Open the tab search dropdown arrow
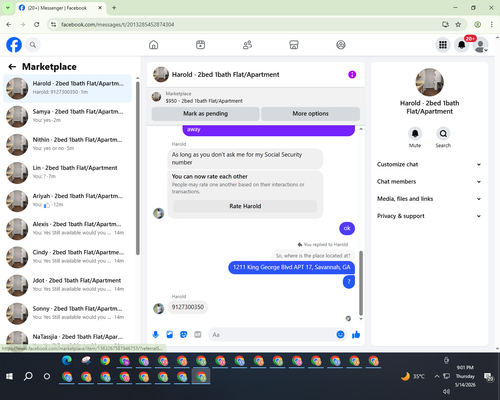This screenshot has height=400, width=500. pos(8,8)
